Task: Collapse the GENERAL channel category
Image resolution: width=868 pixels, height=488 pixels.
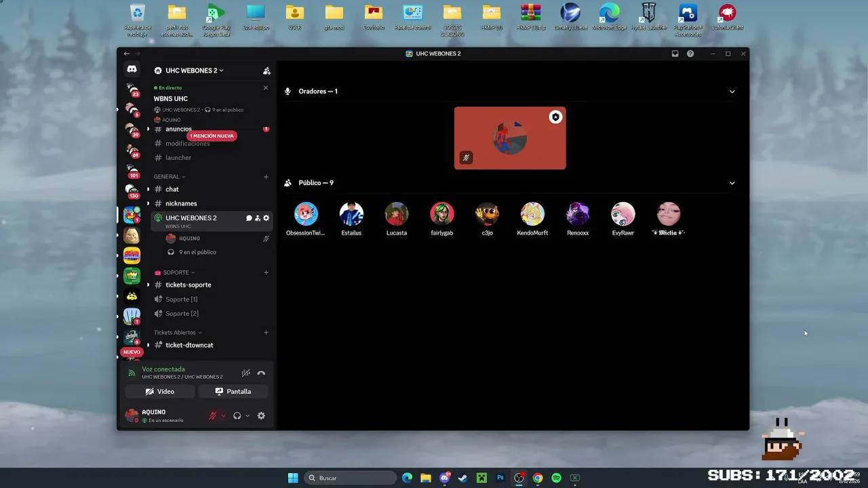Action: tap(170, 177)
